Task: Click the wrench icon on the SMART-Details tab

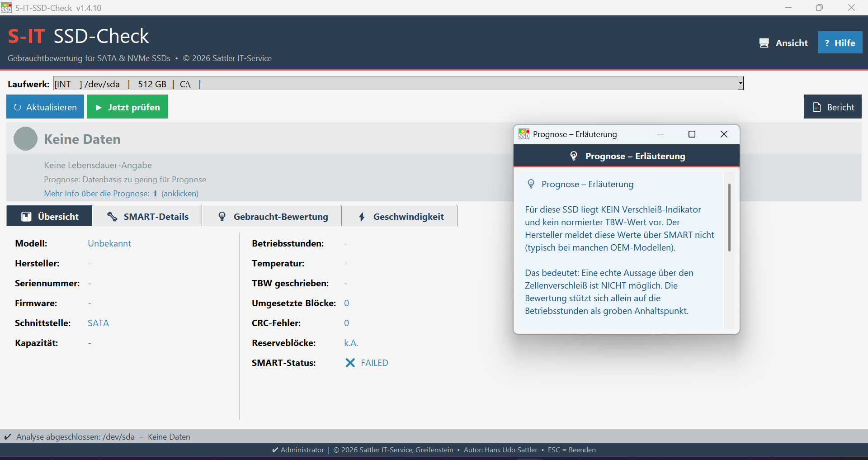Action: coord(112,216)
